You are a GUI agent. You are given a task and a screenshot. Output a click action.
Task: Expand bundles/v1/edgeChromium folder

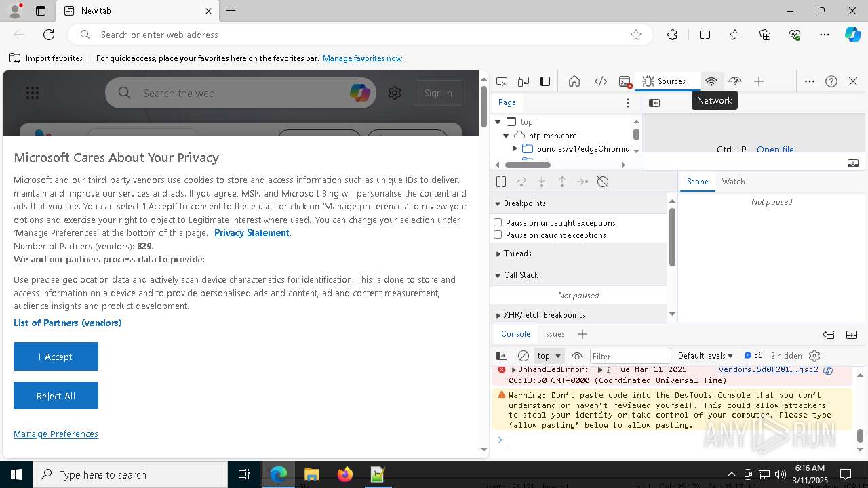(x=515, y=148)
